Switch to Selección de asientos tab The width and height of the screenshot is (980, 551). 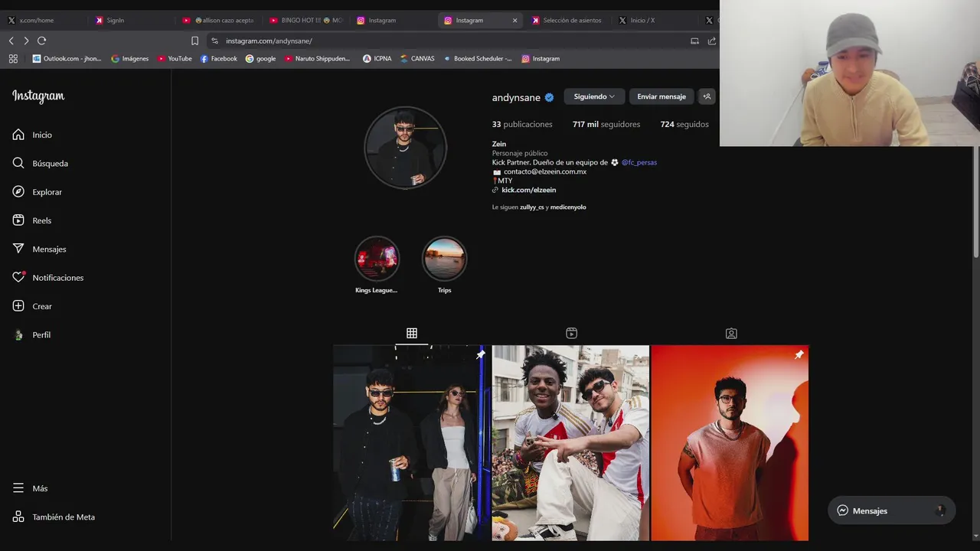pos(568,21)
